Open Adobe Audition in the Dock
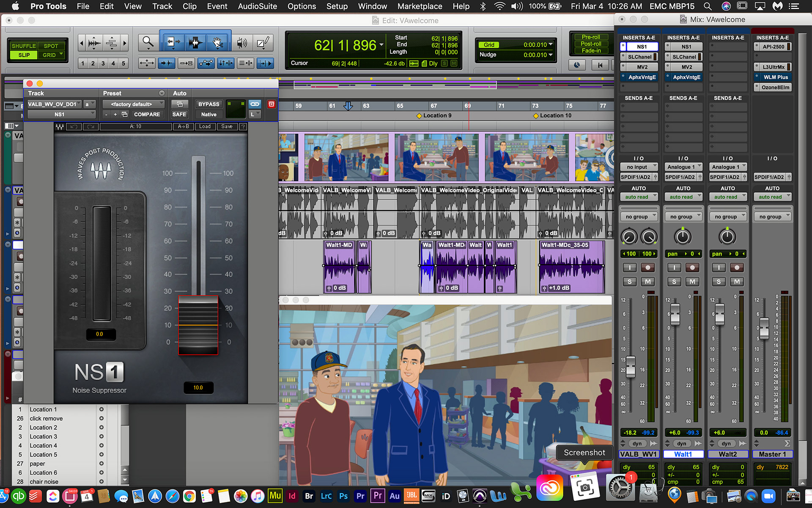The width and height of the screenshot is (812, 508). pyautogui.click(x=394, y=496)
